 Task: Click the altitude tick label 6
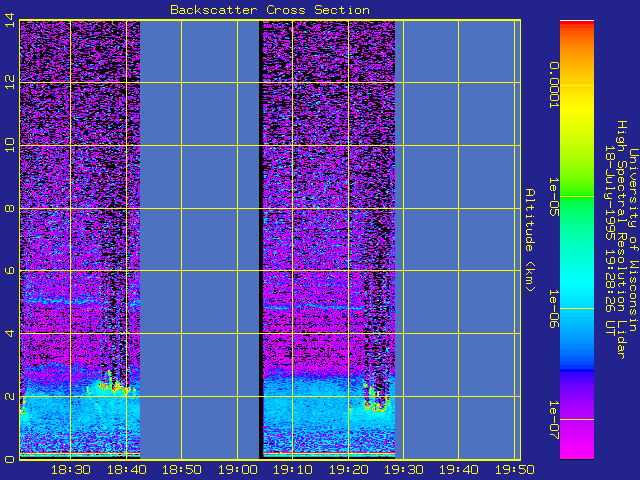[9, 271]
